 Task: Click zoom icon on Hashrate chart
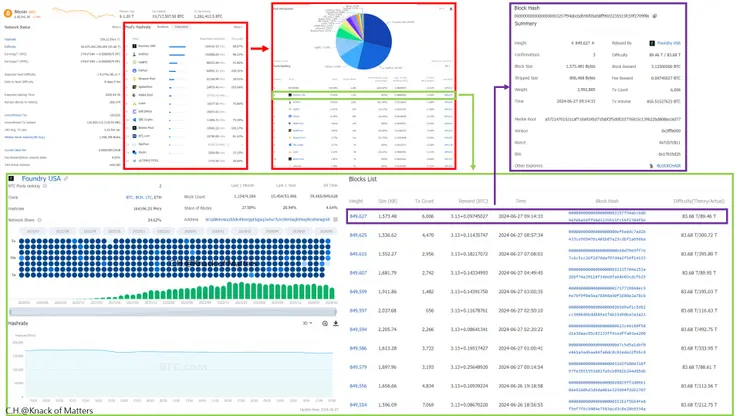pos(325,323)
